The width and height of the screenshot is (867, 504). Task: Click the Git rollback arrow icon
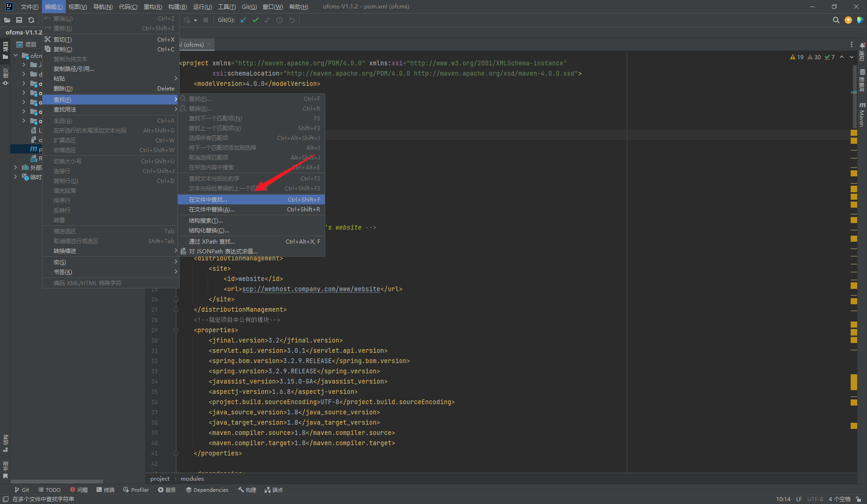pyautogui.click(x=292, y=20)
